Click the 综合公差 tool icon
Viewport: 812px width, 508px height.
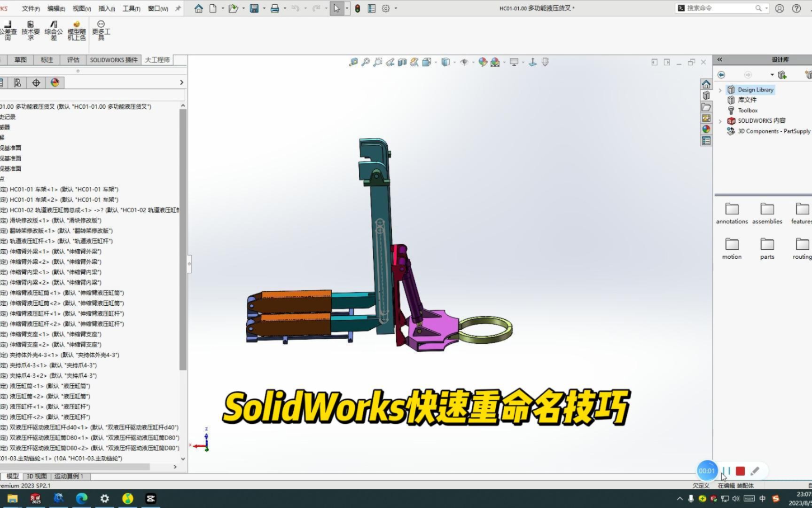tap(54, 31)
